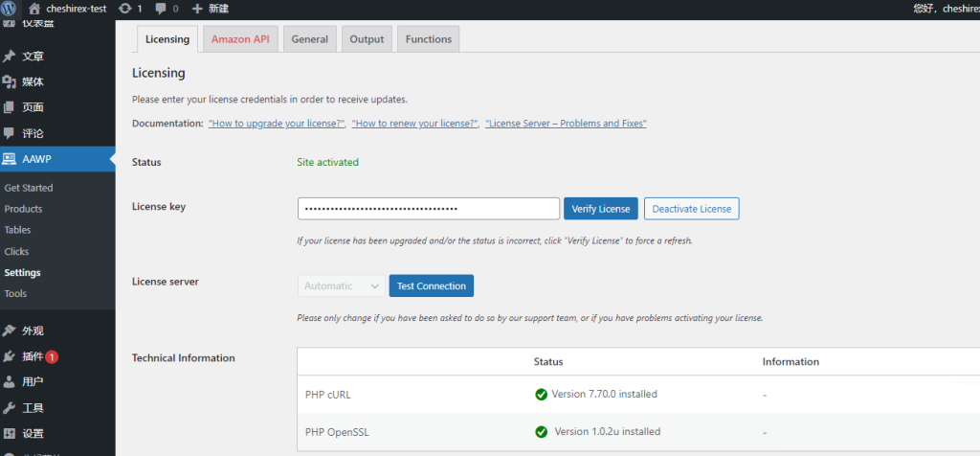Image resolution: width=980 pixels, height=456 pixels.
Task: Open Posts via the pushpin icon
Action: 10,57
